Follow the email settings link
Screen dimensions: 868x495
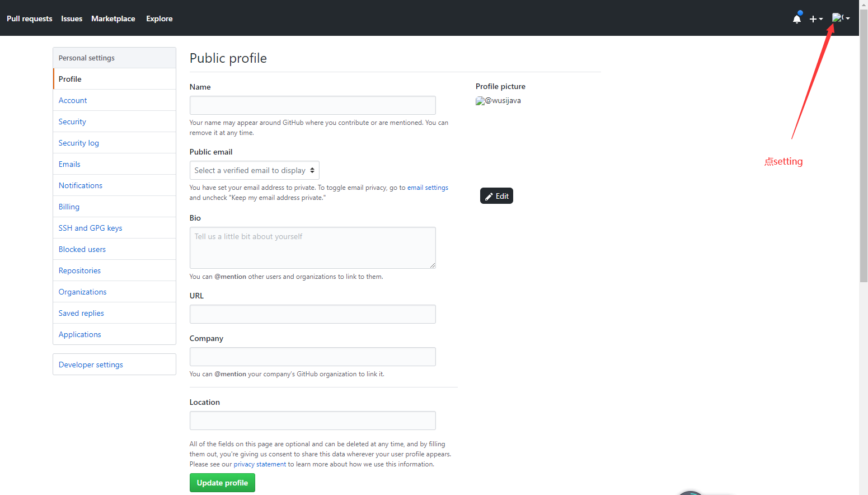[x=428, y=188]
